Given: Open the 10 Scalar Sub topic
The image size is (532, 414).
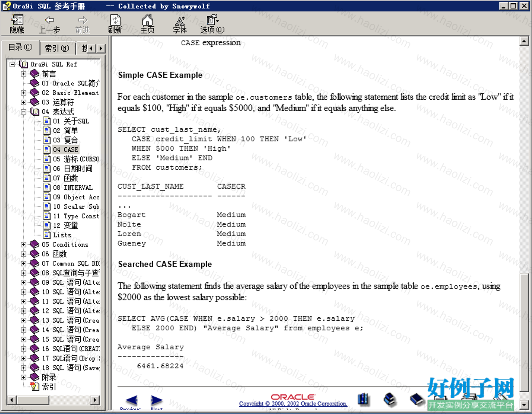Looking at the screenshot, I should click(x=76, y=207).
